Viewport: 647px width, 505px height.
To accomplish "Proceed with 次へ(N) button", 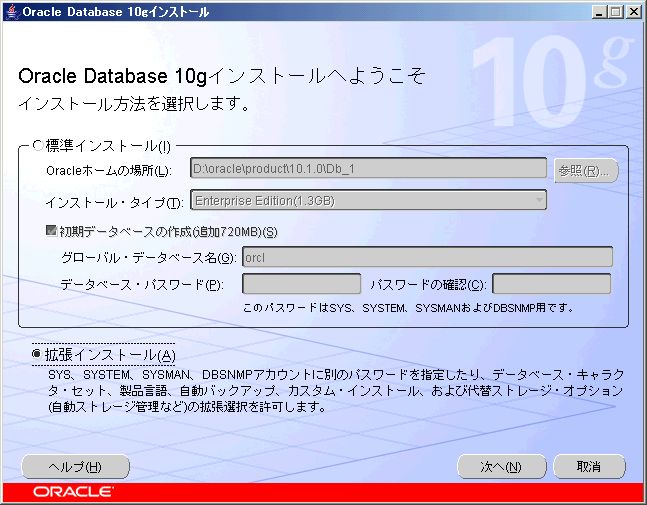I will [501, 467].
